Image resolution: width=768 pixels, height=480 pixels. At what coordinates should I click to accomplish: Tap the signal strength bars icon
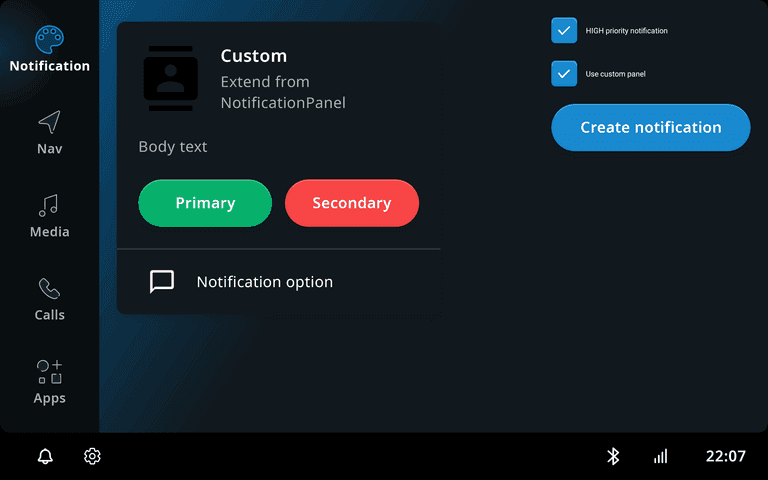tap(660, 456)
